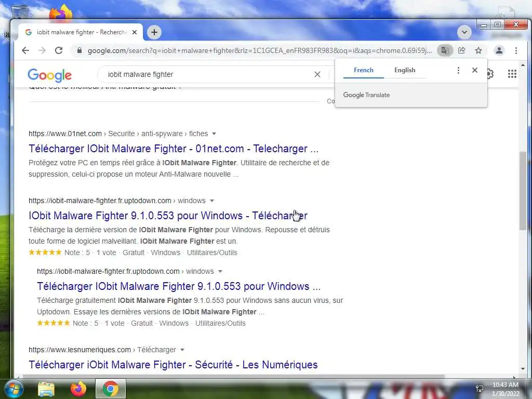Viewport: 532px width, 399px height.
Task: Reload the Google search page
Action: pyautogui.click(x=59, y=50)
